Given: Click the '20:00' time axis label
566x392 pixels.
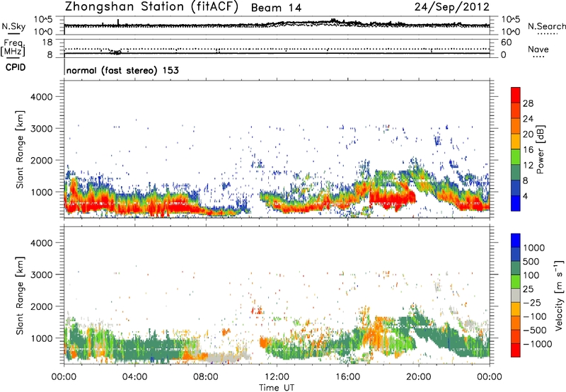Looking at the screenshot, I should pyautogui.click(x=419, y=377).
